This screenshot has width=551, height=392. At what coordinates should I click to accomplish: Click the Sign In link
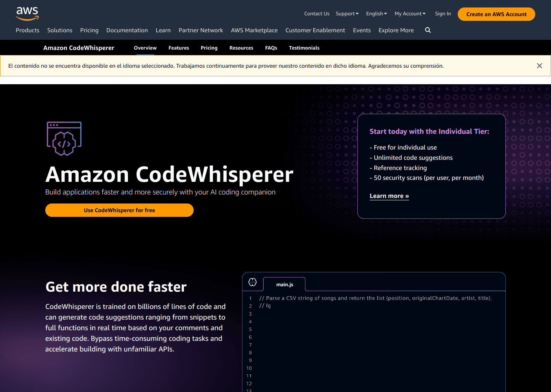pyautogui.click(x=443, y=14)
